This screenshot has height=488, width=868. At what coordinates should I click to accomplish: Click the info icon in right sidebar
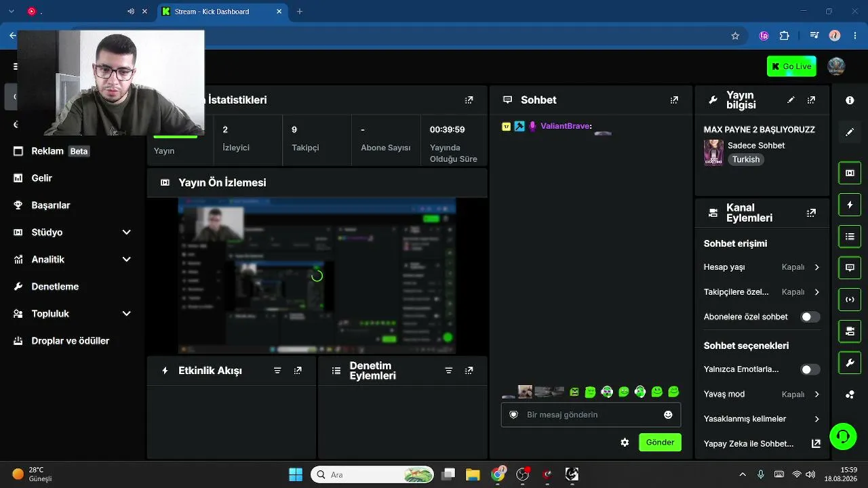(x=850, y=100)
